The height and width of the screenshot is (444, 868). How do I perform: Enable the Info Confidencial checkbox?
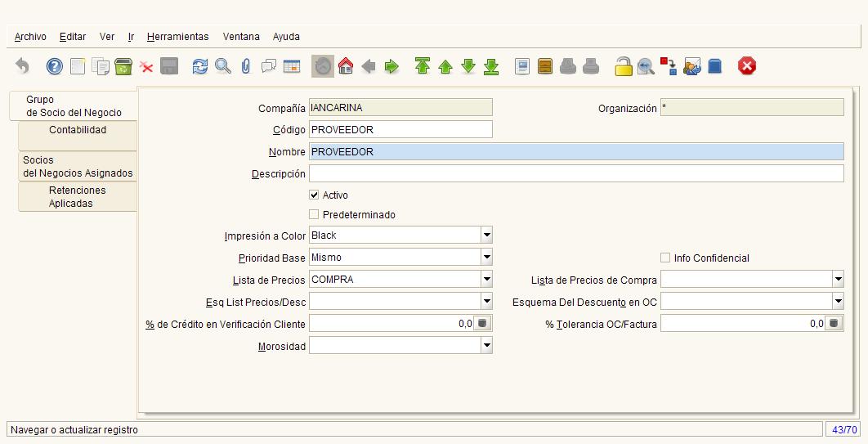(664, 258)
